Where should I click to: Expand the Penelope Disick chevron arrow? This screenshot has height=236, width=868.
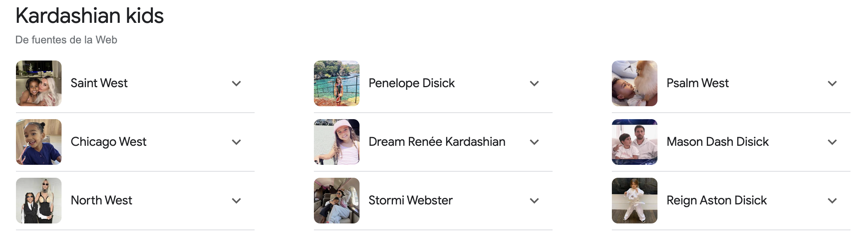point(534,83)
